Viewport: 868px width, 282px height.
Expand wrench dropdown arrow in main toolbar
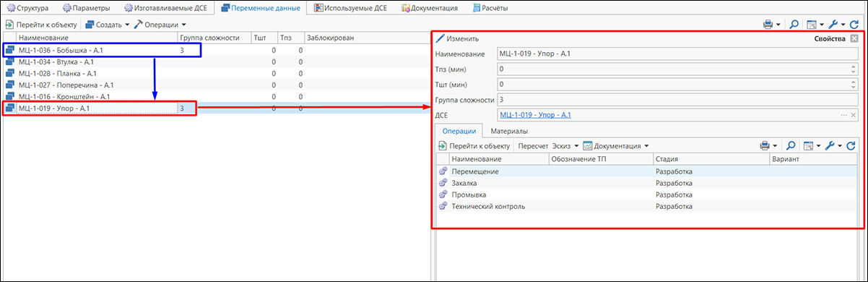coord(843,25)
